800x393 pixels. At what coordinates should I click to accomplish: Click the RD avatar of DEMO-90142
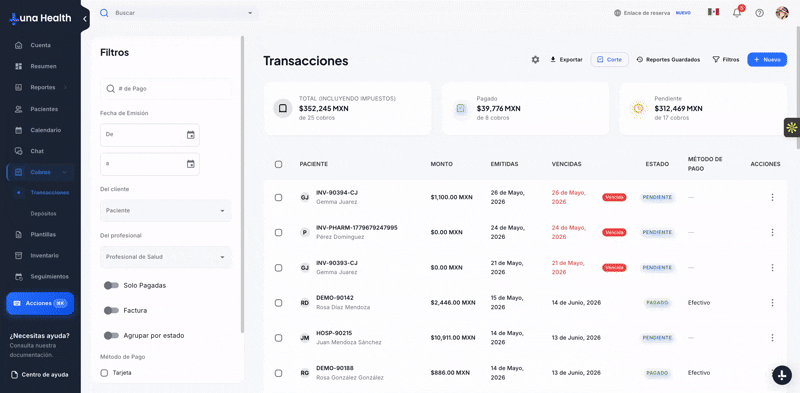click(x=305, y=303)
